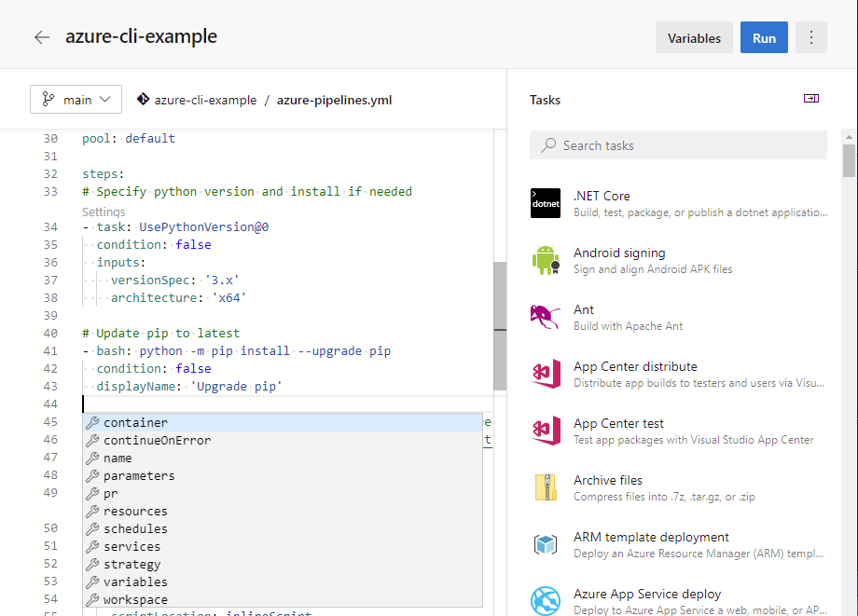Image resolution: width=858 pixels, height=616 pixels.
Task: Choose 'continueOnError' autocomplete suggestion
Action: click(157, 441)
